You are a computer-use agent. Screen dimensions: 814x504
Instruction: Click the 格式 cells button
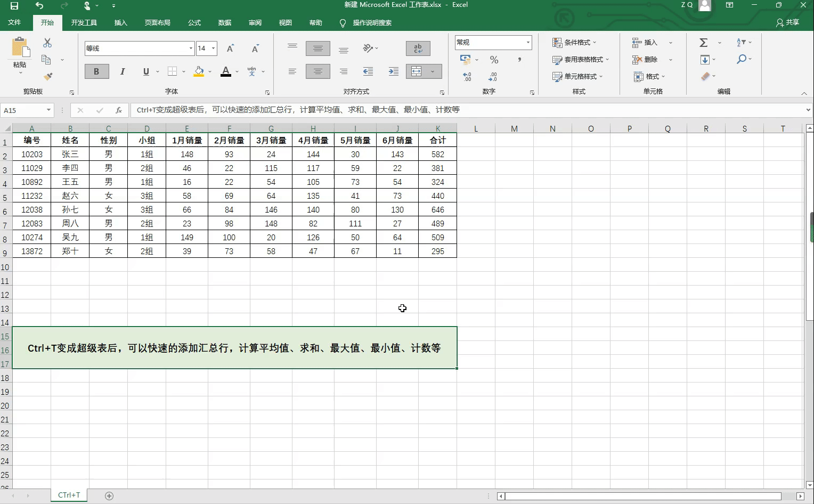[x=649, y=77]
